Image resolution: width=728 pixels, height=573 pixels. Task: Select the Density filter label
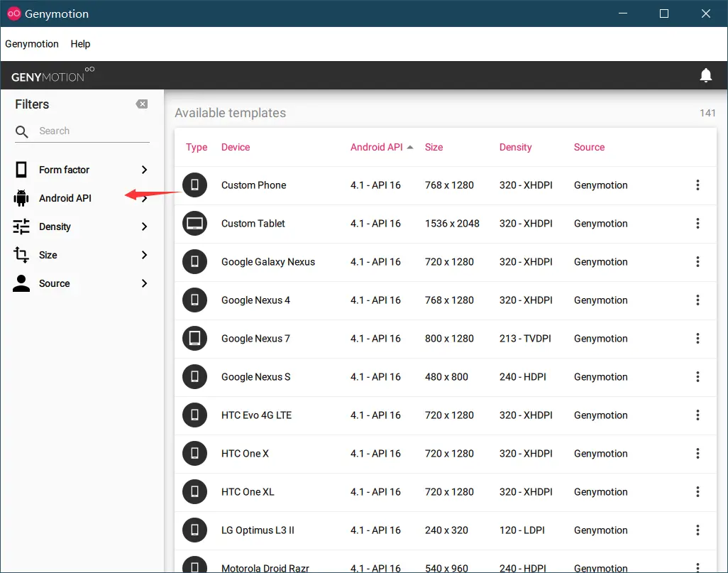(55, 227)
